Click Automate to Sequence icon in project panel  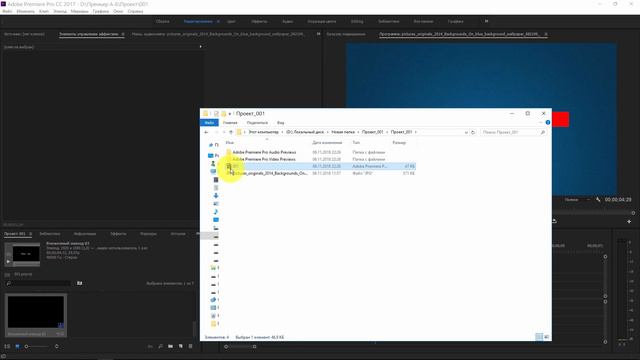pyautogui.click(x=150, y=346)
